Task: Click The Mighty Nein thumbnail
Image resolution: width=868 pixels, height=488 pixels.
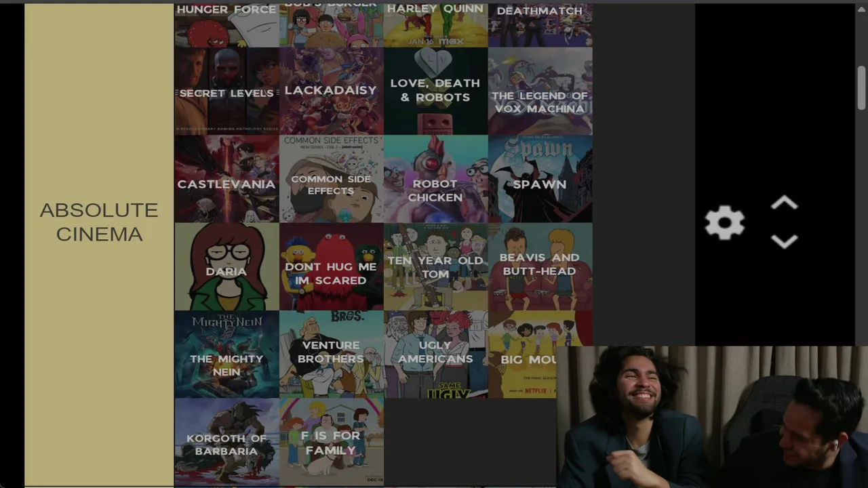Action: pyautogui.click(x=226, y=354)
